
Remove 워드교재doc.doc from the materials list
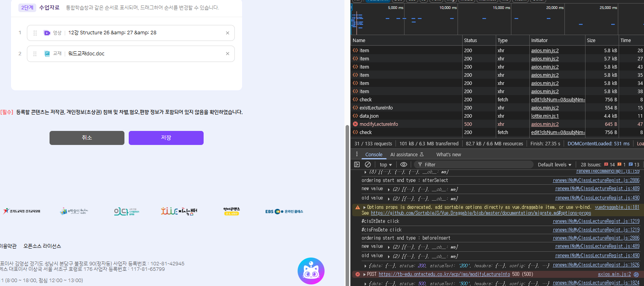[227, 54]
